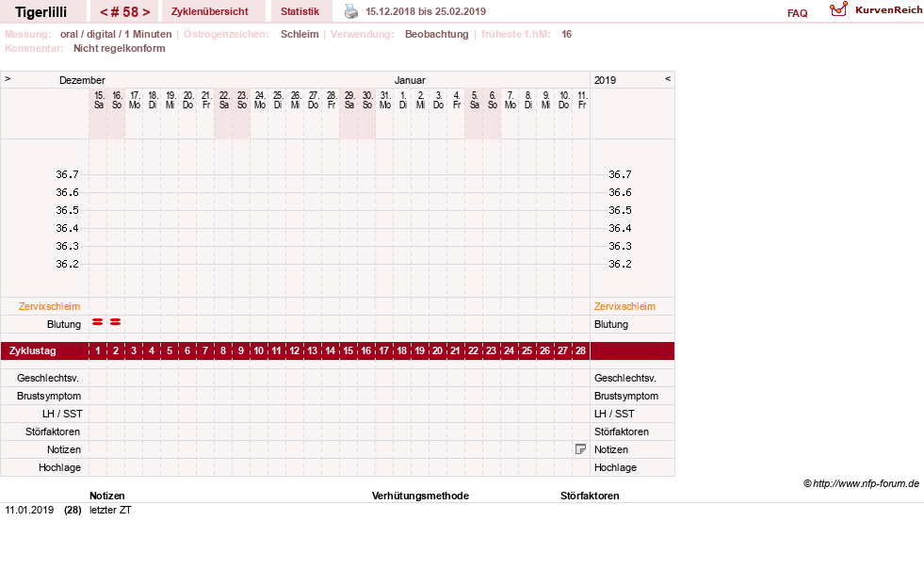This screenshot has height=570, width=924.
Task: Click the 24. Mo date column header
Action: point(260,100)
